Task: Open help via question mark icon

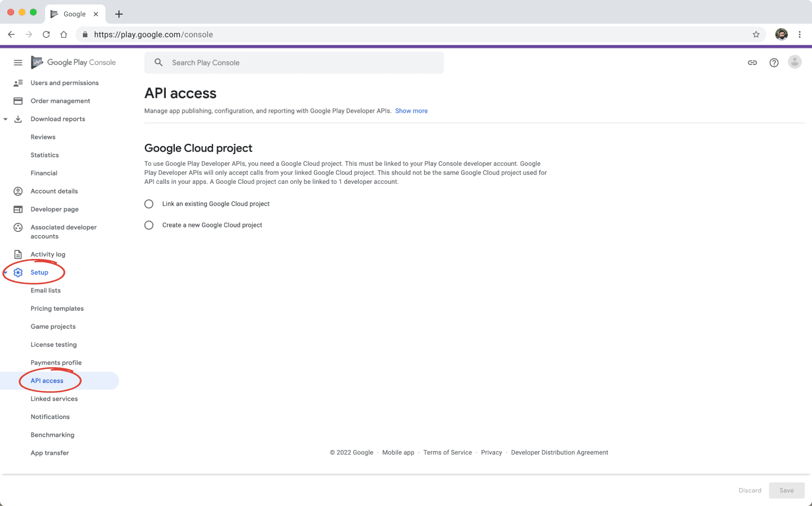Action: pos(774,63)
